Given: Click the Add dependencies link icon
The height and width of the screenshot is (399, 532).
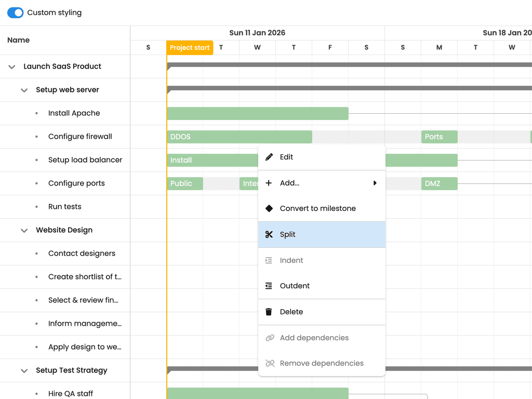Looking at the screenshot, I should click(x=270, y=338).
